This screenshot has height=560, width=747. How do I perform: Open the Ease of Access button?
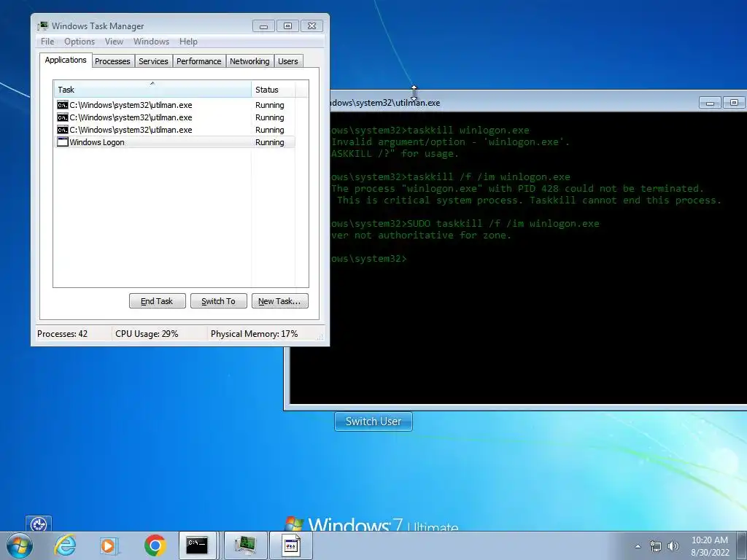pyautogui.click(x=38, y=524)
